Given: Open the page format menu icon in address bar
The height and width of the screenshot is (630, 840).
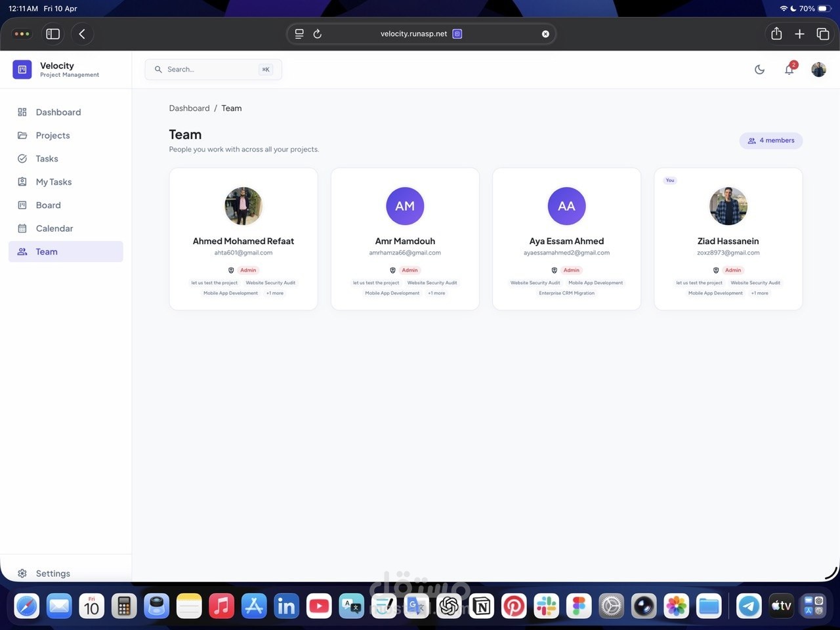Looking at the screenshot, I should coord(299,34).
